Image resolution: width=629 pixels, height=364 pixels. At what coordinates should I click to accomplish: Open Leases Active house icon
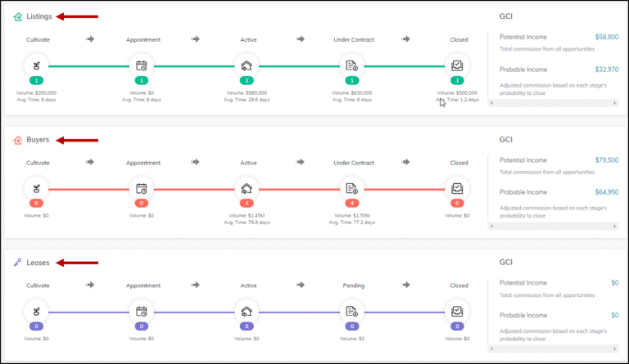247,312
